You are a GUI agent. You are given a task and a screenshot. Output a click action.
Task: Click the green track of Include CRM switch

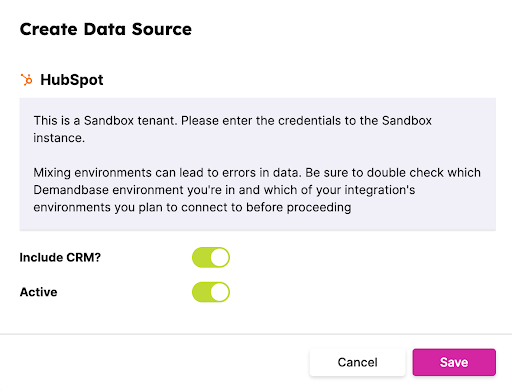(x=201, y=257)
